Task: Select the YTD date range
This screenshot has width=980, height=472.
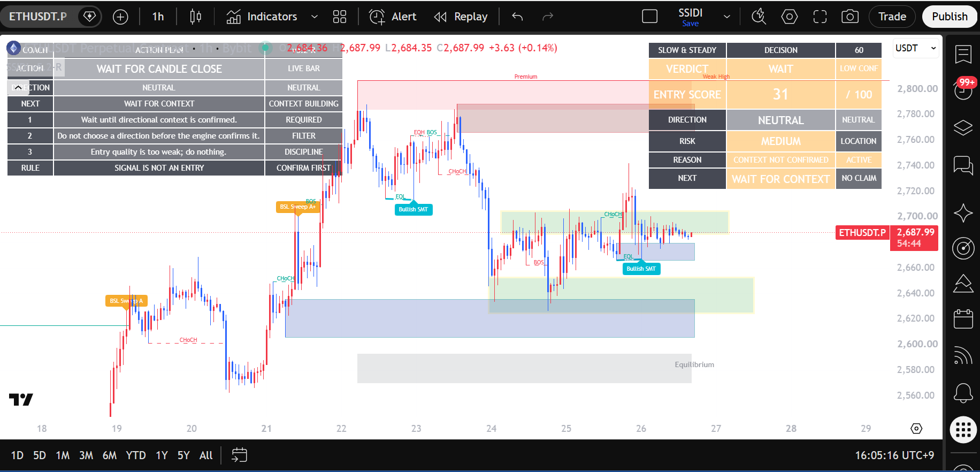Action: 136,455
